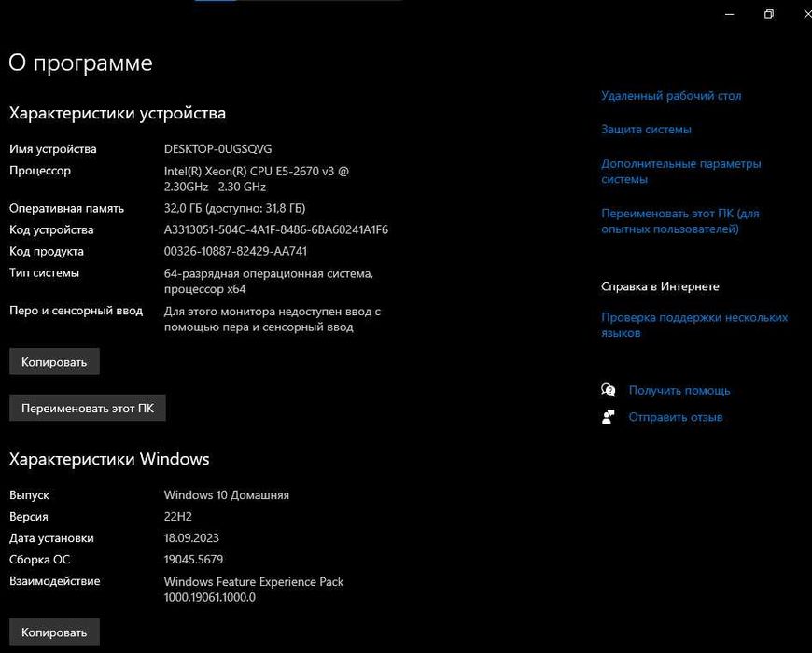Click the device name DESKTOP-0UGSQVG

pyautogui.click(x=217, y=149)
